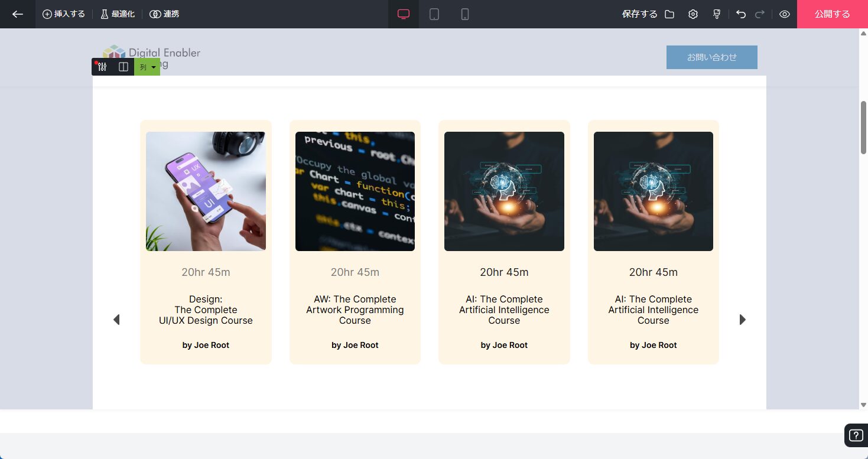Click the back arrow icon
The image size is (868, 459).
point(18,14)
